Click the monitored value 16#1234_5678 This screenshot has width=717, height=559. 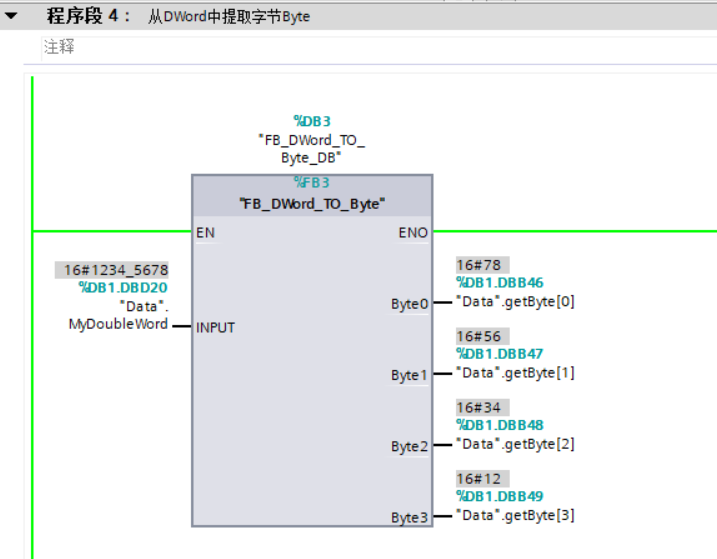pyautogui.click(x=112, y=270)
